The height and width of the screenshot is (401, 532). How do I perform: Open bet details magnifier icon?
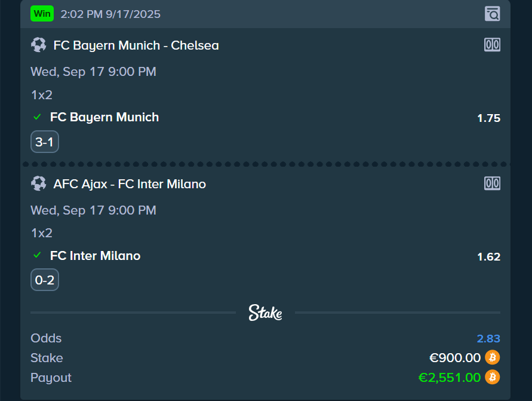pyautogui.click(x=492, y=14)
